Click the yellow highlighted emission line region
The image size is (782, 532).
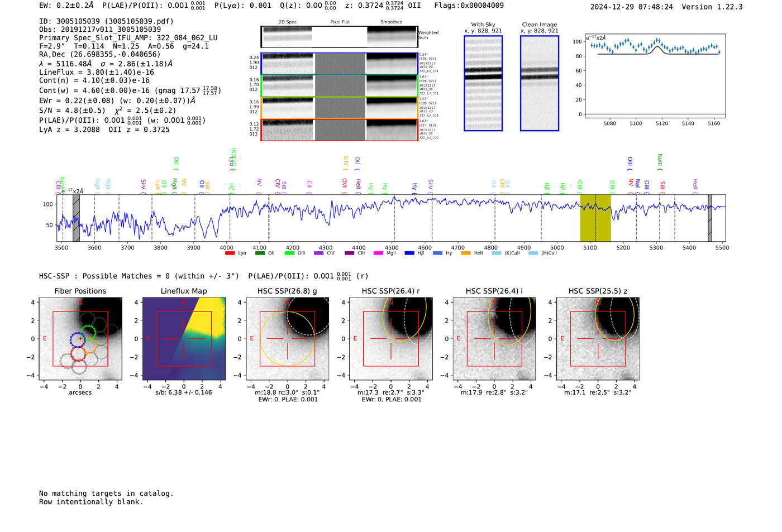pos(595,218)
